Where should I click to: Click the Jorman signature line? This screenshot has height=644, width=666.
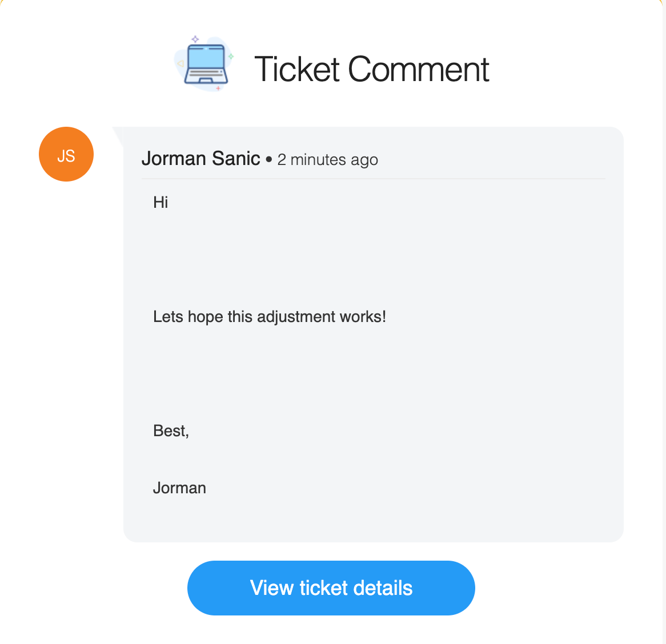[x=179, y=488]
